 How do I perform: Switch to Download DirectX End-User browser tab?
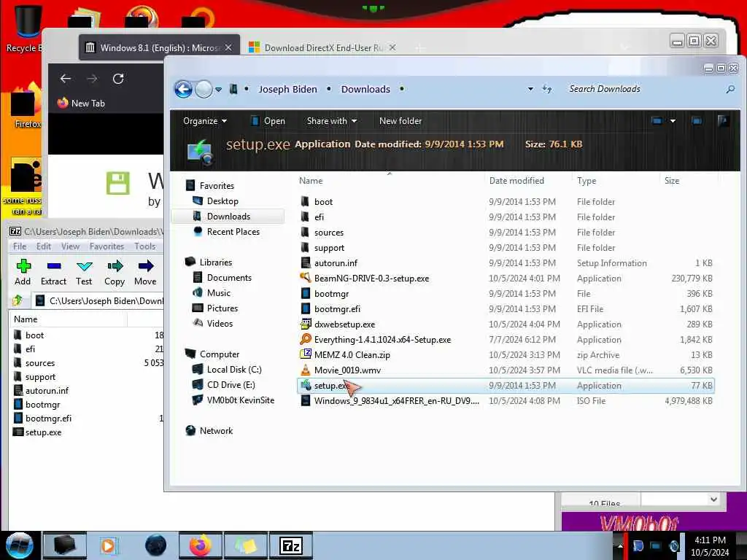click(x=322, y=47)
